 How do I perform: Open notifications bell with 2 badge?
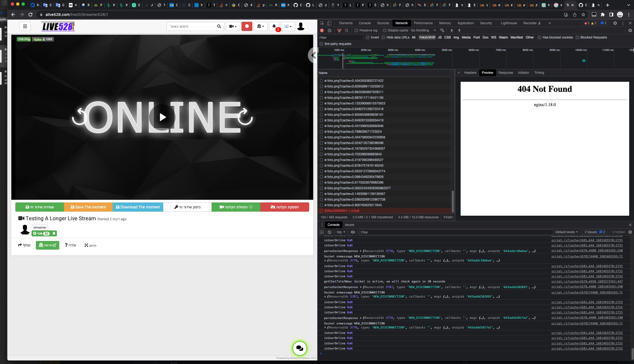click(274, 26)
